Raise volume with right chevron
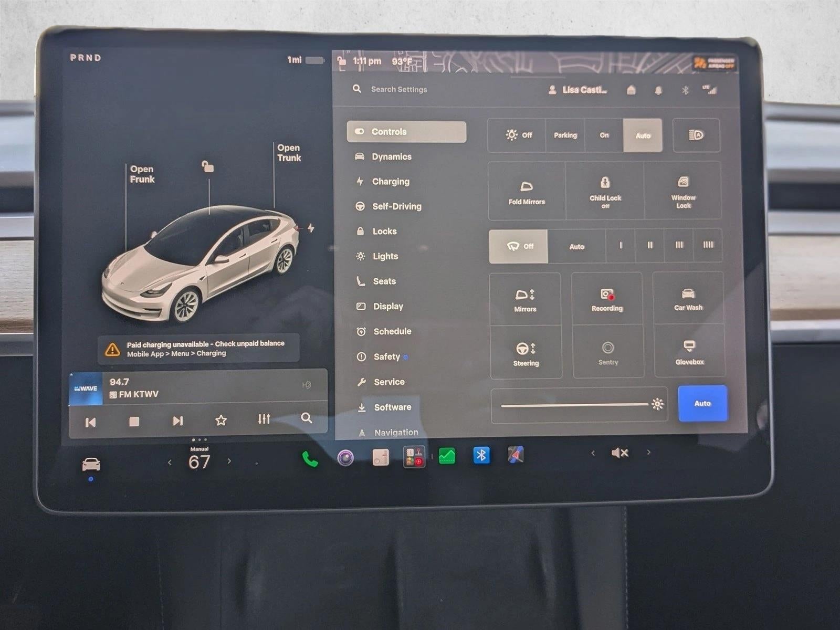 pos(649,452)
